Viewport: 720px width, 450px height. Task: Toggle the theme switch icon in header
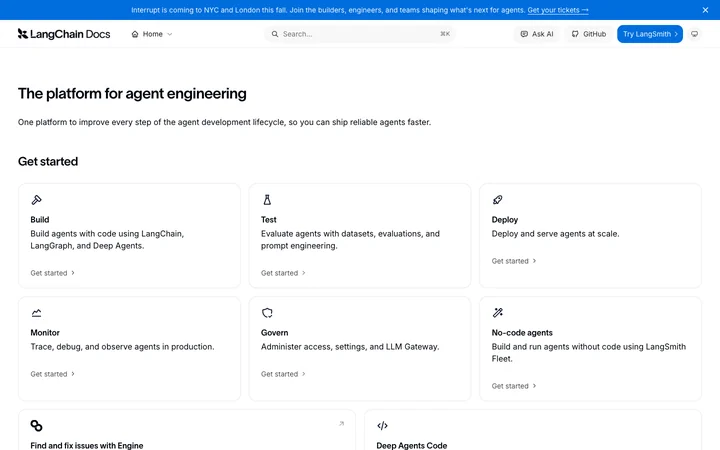point(695,34)
